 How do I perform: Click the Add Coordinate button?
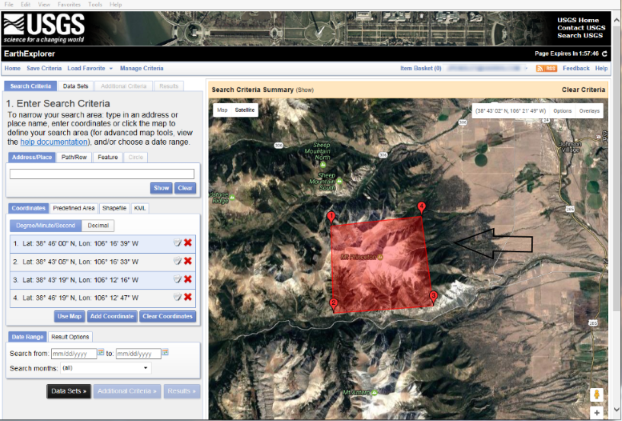[110, 316]
